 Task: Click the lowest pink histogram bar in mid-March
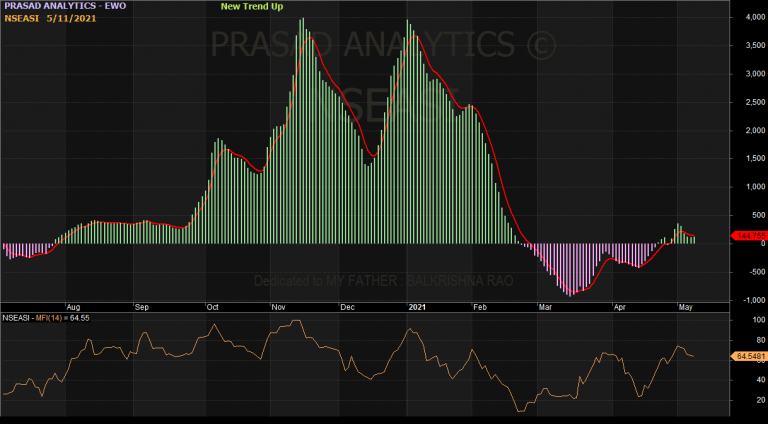[570, 270]
